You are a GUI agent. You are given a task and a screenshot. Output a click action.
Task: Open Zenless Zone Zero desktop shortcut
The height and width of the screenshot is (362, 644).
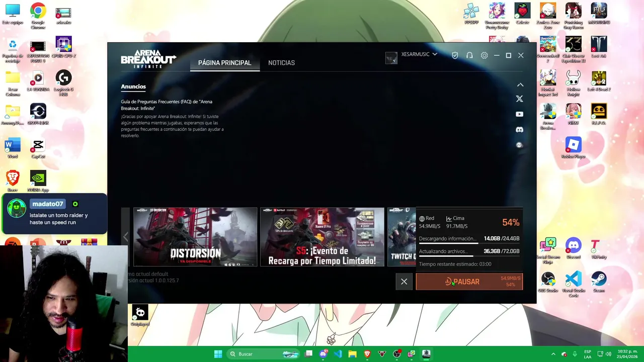point(548,16)
